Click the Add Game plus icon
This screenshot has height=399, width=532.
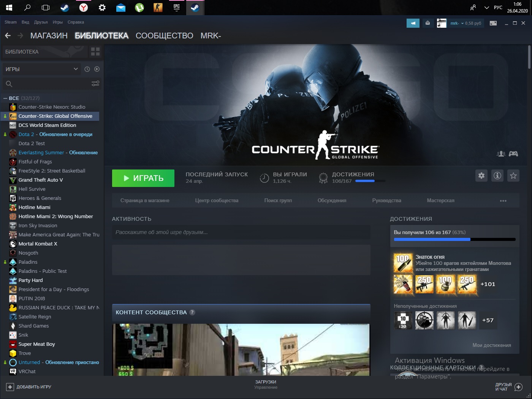10,387
